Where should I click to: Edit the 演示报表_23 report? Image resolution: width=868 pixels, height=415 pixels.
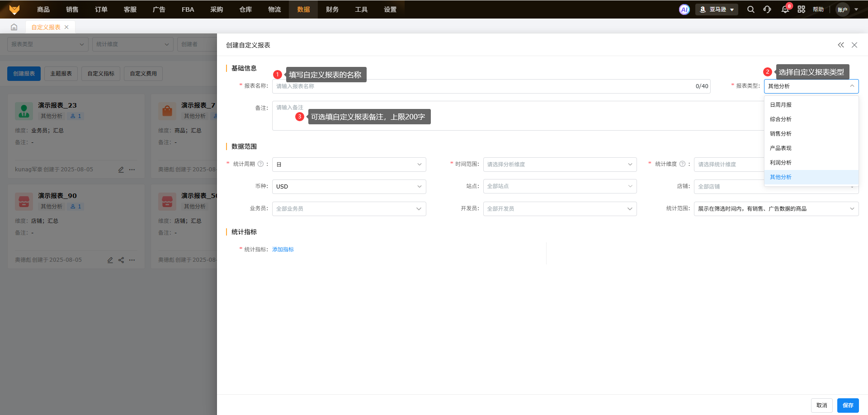click(x=121, y=170)
